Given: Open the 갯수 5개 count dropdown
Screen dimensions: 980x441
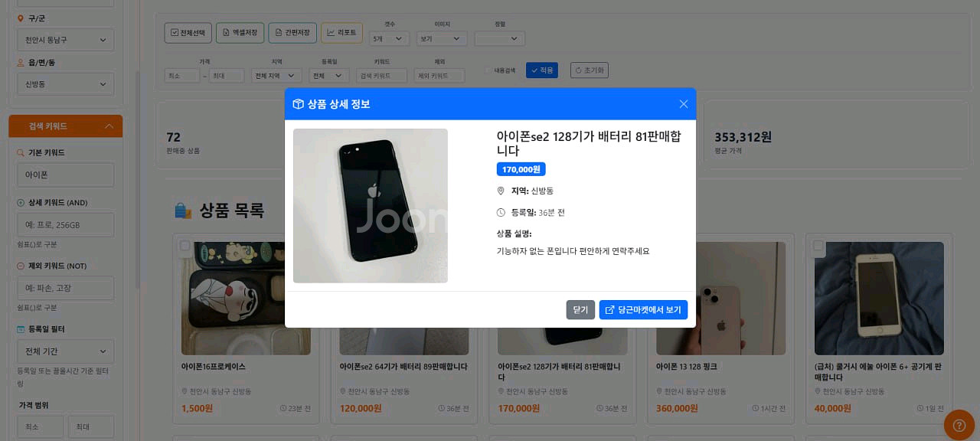Looking at the screenshot, I should coord(389,38).
